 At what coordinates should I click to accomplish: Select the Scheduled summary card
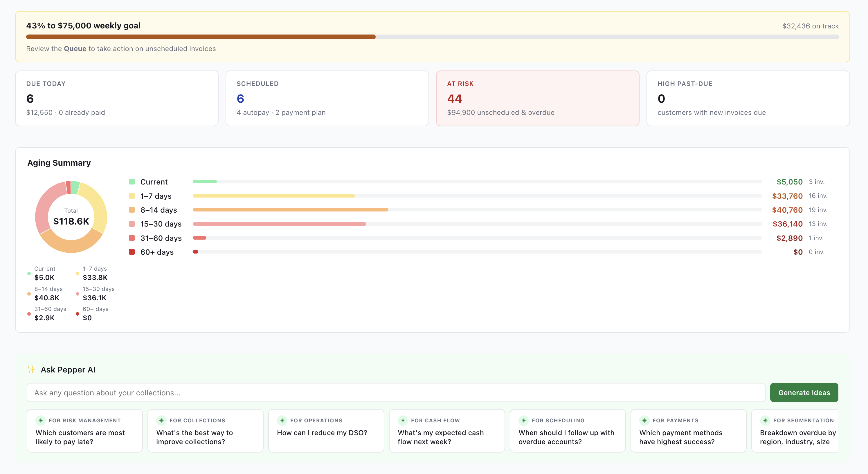(x=327, y=98)
